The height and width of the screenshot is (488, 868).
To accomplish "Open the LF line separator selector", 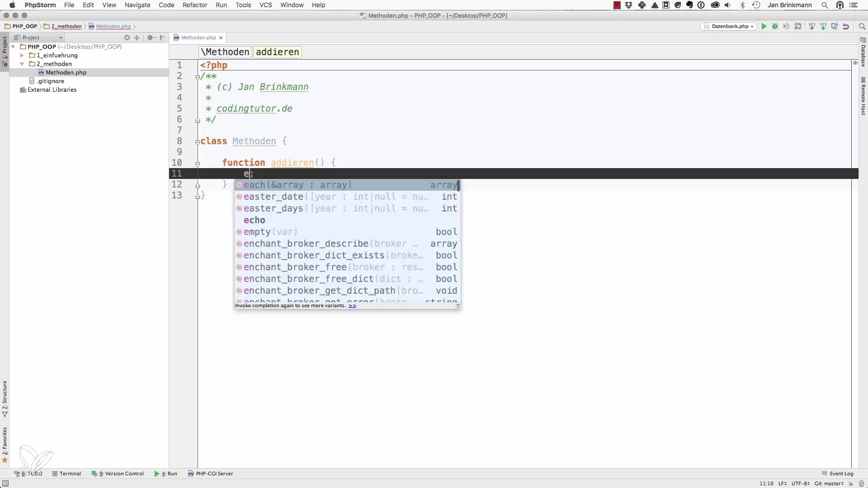I will 782,483.
